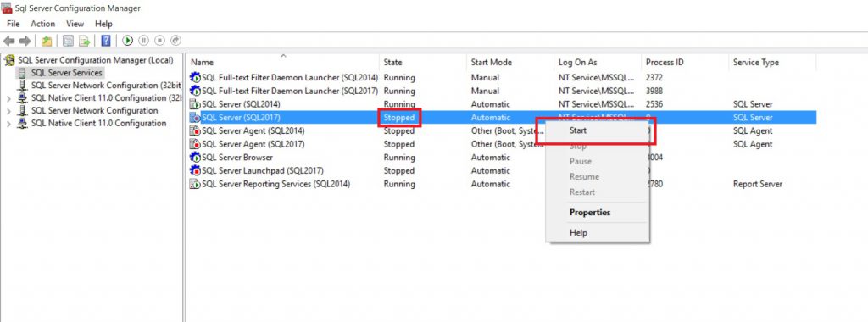Click the Back arrow toolbar icon
The height and width of the screenshot is (322, 868).
8,41
